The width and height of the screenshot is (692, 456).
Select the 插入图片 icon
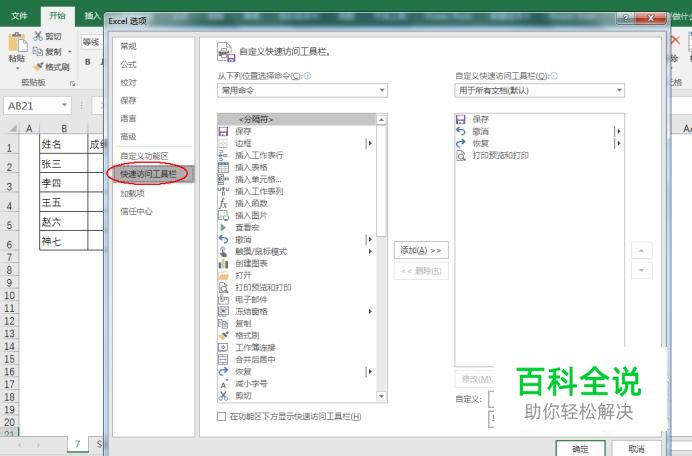tap(223, 215)
